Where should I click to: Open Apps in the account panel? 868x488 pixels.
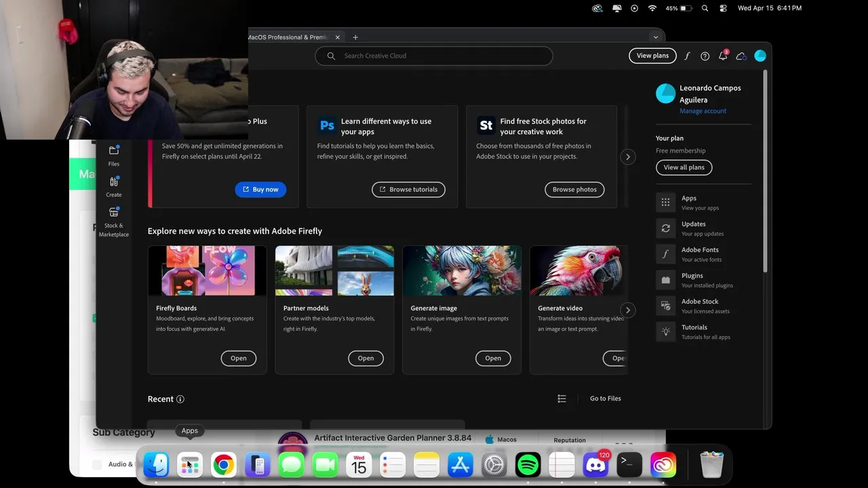[703, 203]
